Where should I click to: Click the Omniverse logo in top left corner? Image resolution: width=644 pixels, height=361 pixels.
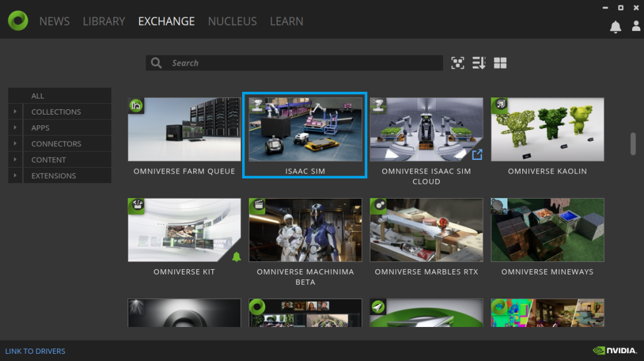17,20
